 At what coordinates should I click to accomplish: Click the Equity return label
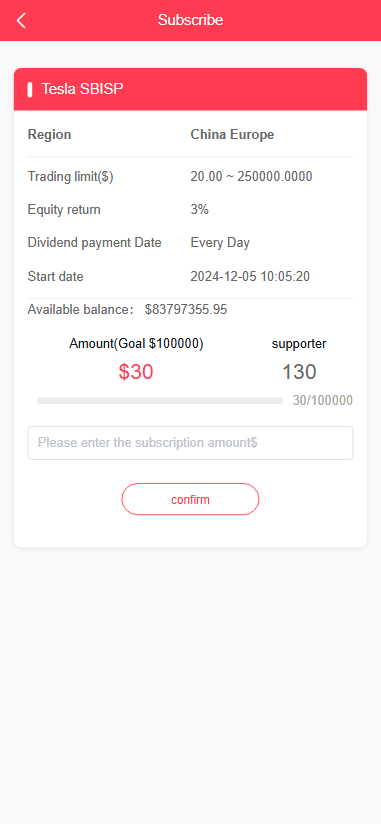click(x=64, y=210)
